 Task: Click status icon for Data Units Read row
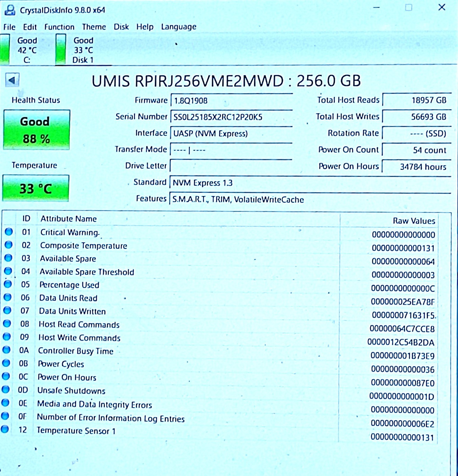point(7,297)
